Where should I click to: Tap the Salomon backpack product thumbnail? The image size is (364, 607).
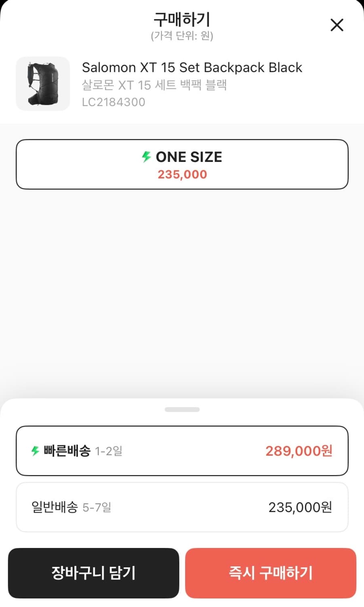coord(43,84)
